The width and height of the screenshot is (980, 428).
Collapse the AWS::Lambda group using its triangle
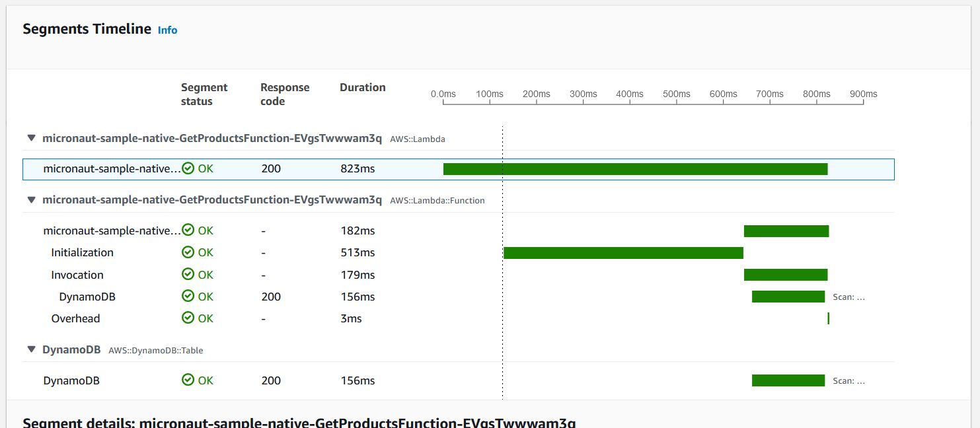pos(31,138)
